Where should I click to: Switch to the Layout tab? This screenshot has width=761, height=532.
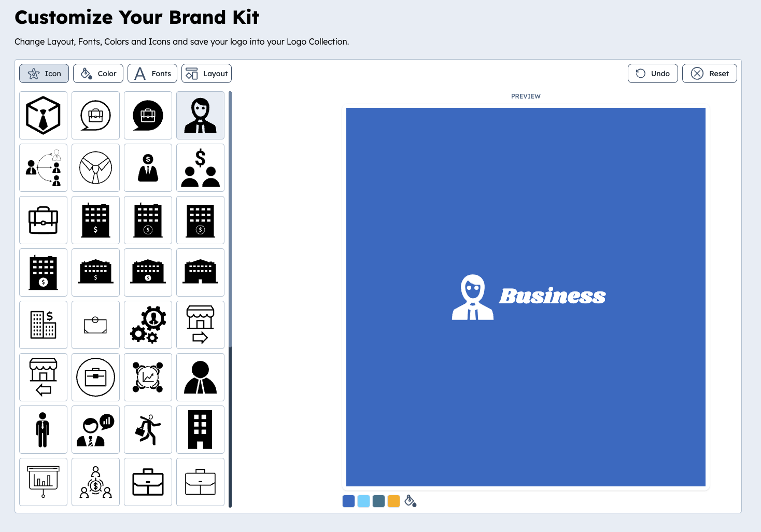206,74
